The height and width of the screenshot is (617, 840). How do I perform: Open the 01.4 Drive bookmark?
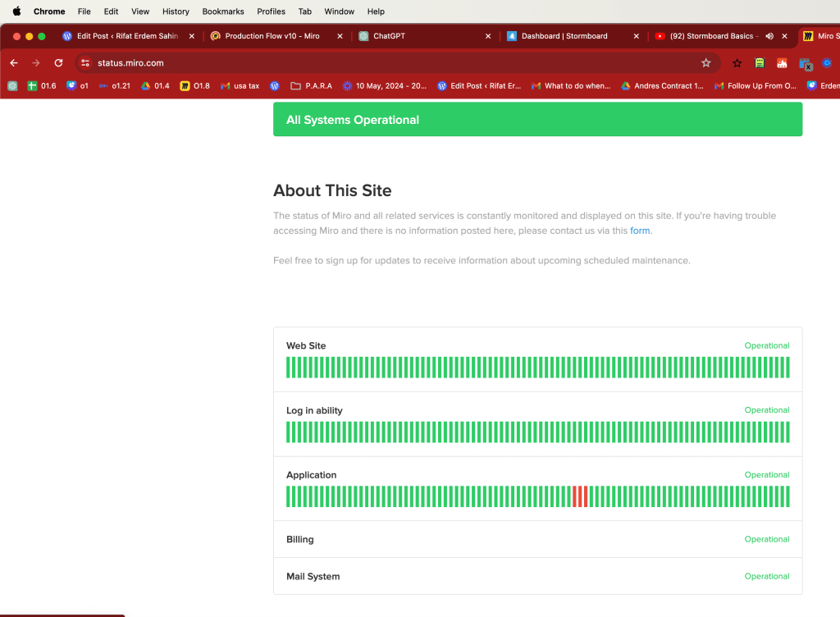(x=155, y=85)
